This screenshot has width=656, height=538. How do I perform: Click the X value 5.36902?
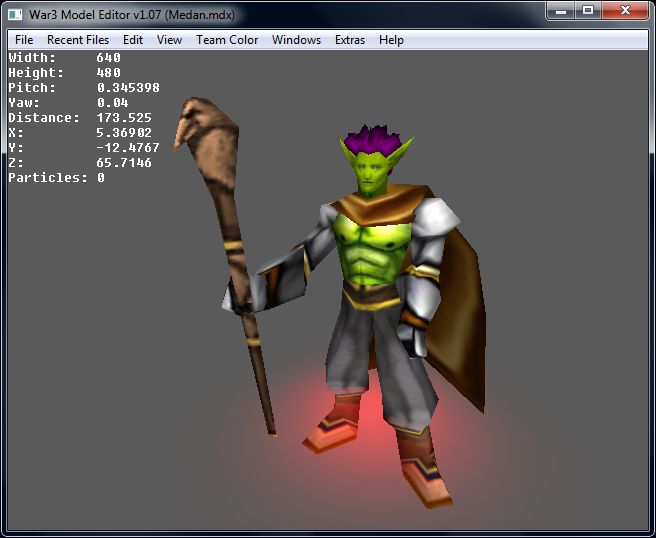tap(124, 133)
